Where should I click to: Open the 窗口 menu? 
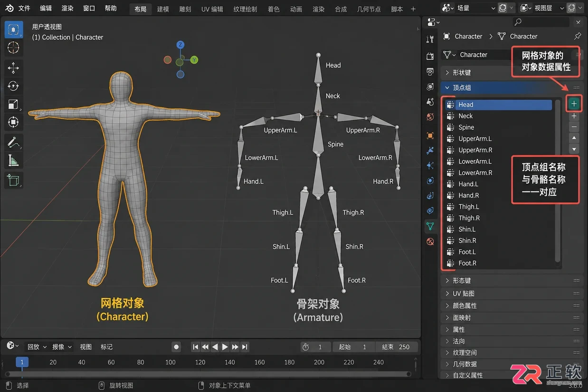click(x=89, y=8)
